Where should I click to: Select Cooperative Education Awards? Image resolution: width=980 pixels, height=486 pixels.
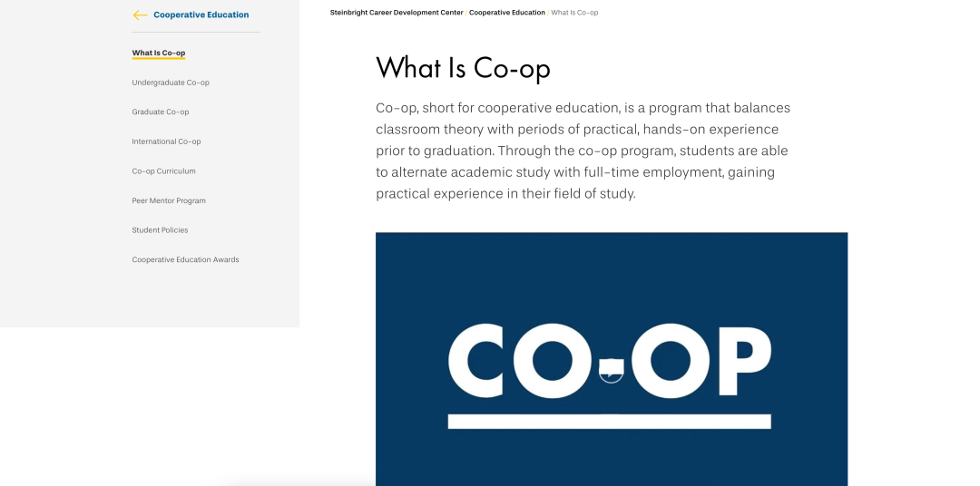(x=185, y=260)
